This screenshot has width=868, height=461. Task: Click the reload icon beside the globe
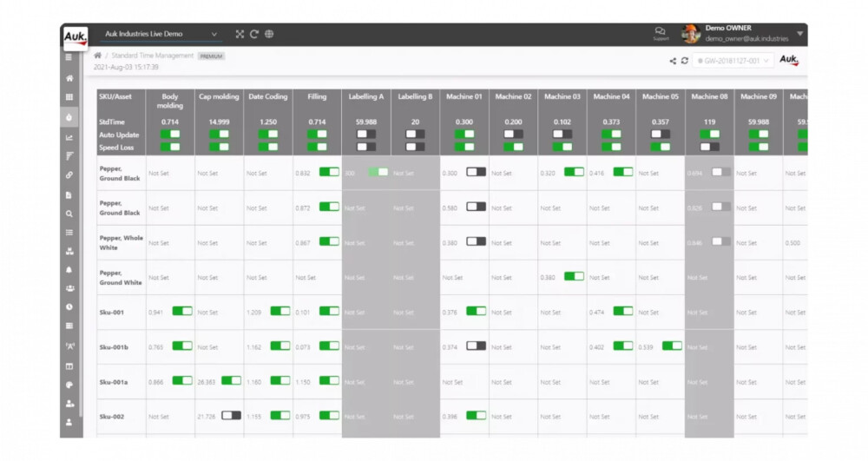pos(254,34)
